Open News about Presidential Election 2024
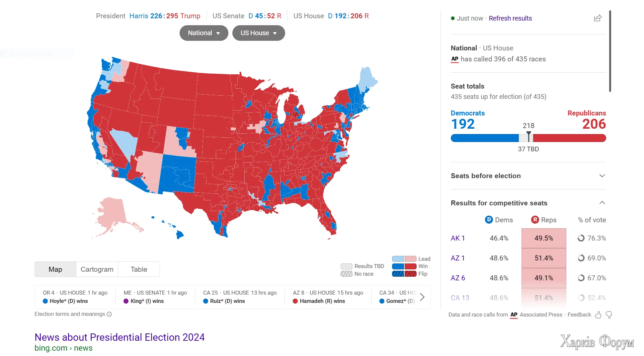This screenshot has width=644, height=356. (120, 337)
